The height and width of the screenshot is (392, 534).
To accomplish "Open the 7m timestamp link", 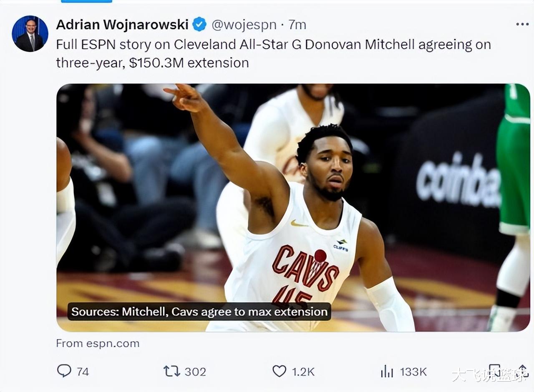I will (x=297, y=25).
